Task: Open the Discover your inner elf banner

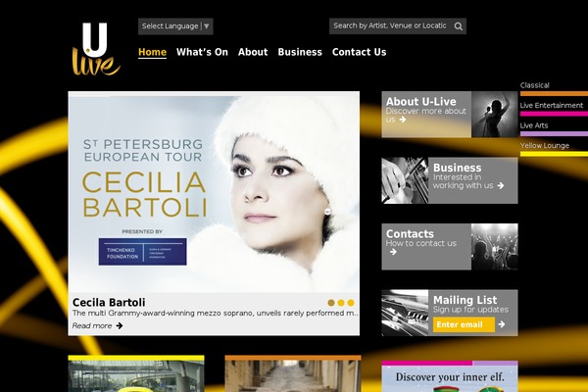Action: [x=450, y=376]
